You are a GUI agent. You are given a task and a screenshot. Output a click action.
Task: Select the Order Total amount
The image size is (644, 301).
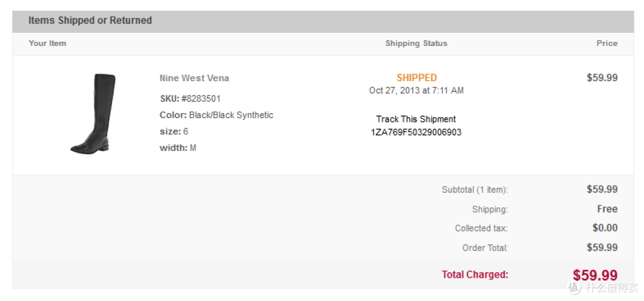[602, 247]
